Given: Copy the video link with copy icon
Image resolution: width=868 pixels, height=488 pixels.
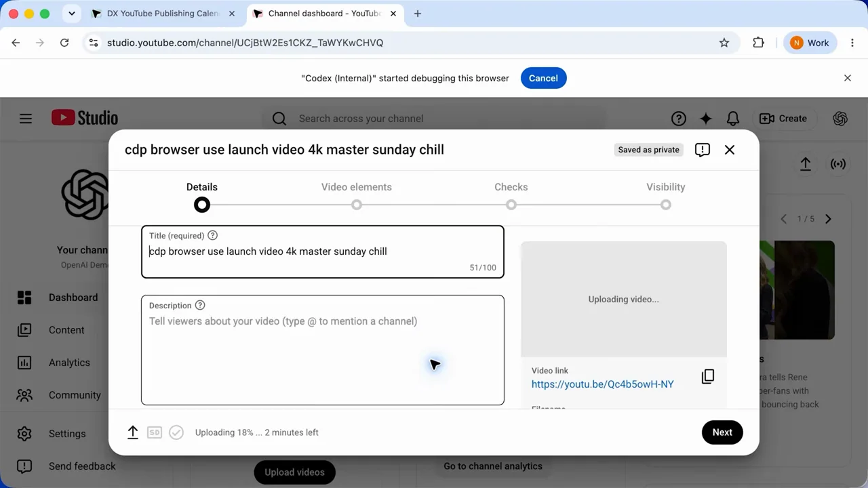Looking at the screenshot, I should pyautogui.click(x=708, y=377).
